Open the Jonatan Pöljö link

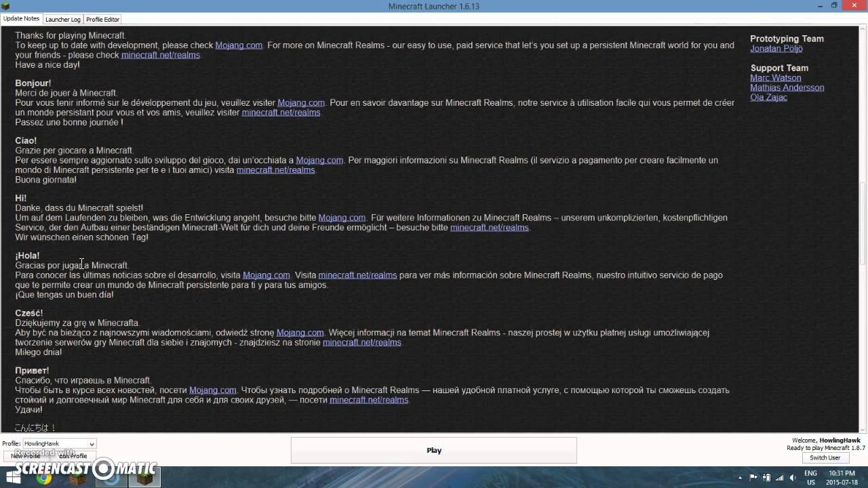(776, 49)
